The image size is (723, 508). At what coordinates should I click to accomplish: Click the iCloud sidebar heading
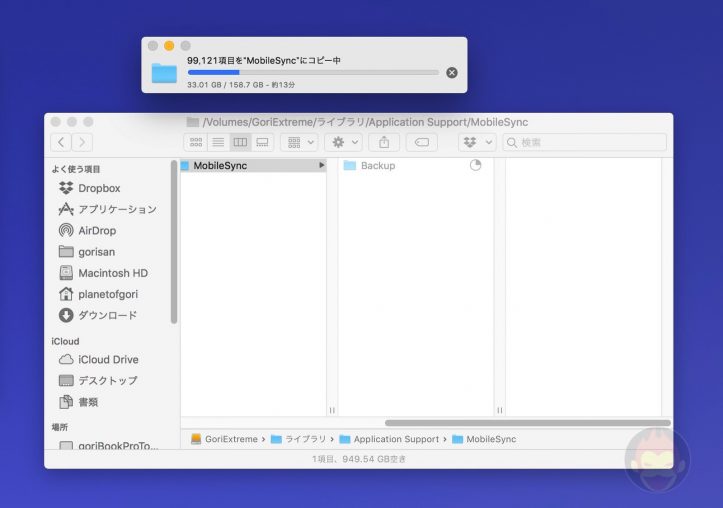pos(65,342)
